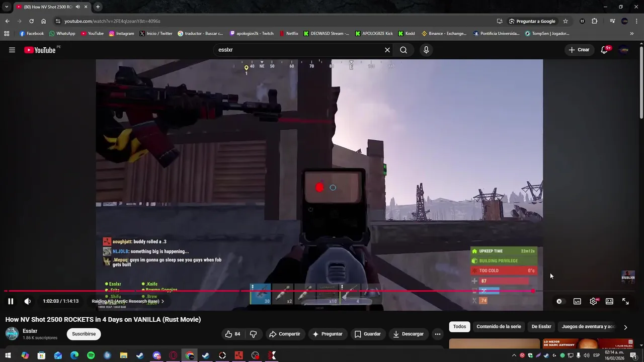Save video with Guardar
The image size is (644, 362).
click(367, 334)
